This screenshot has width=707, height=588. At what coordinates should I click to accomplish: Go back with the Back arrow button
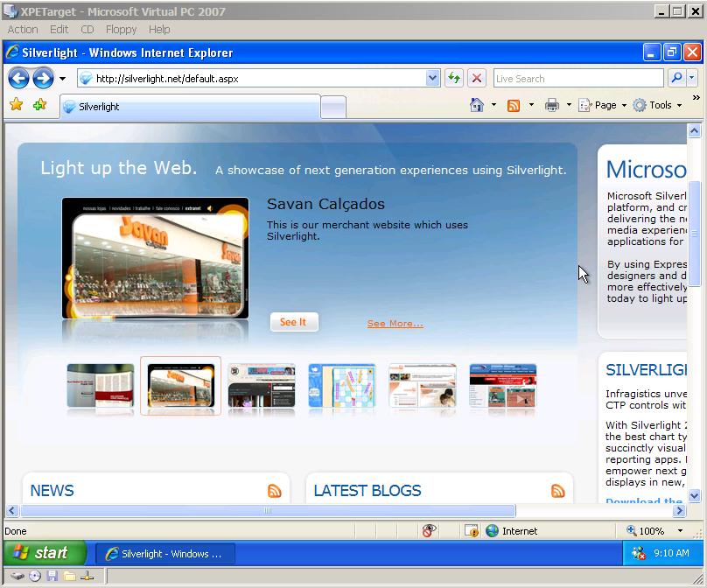(x=18, y=79)
